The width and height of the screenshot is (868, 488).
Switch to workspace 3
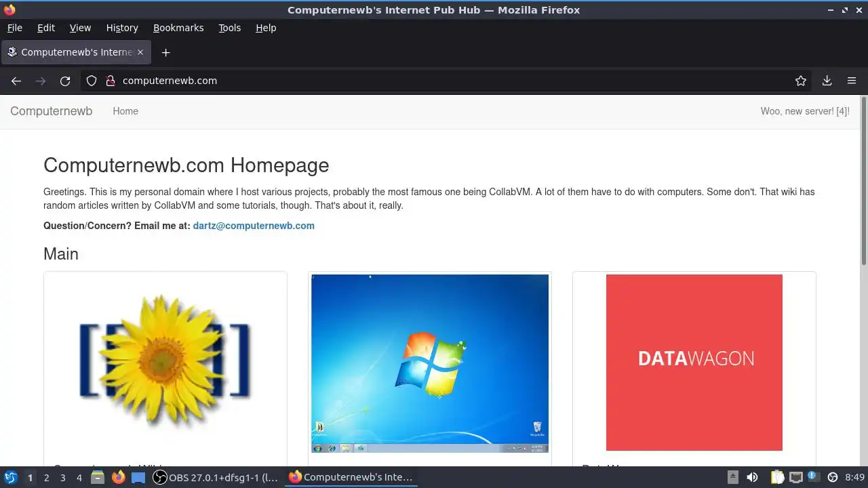[x=62, y=477]
